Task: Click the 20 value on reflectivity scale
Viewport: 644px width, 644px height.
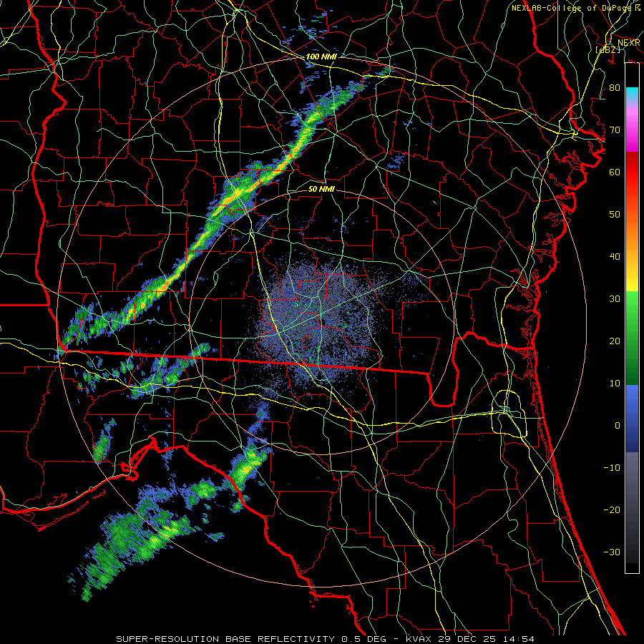Action: pyautogui.click(x=615, y=341)
